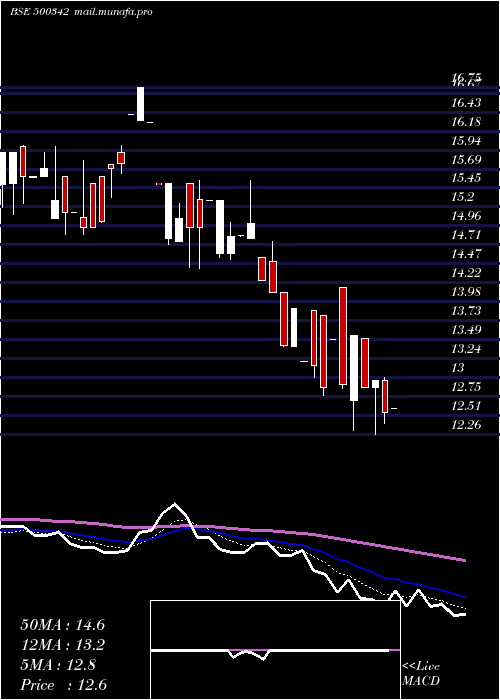This screenshot has width=500, height=700.
Task: Select the 14.47 price level label
Action: point(466,254)
